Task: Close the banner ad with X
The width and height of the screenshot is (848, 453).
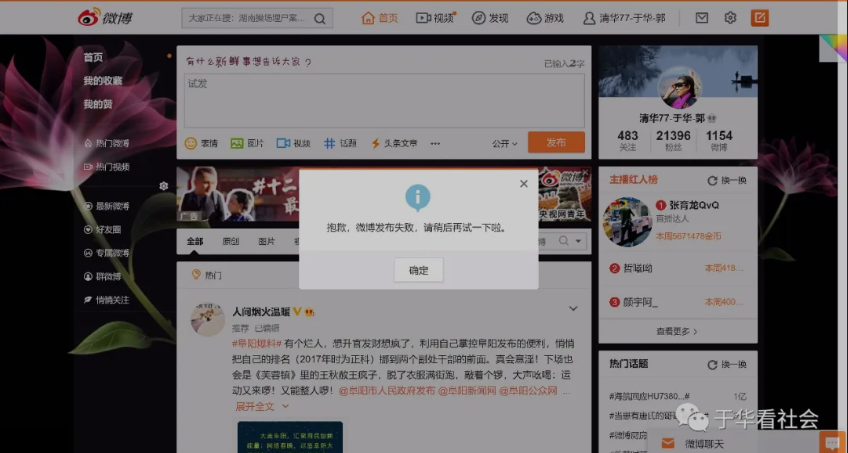Action: pyautogui.click(x=585, y=172)
